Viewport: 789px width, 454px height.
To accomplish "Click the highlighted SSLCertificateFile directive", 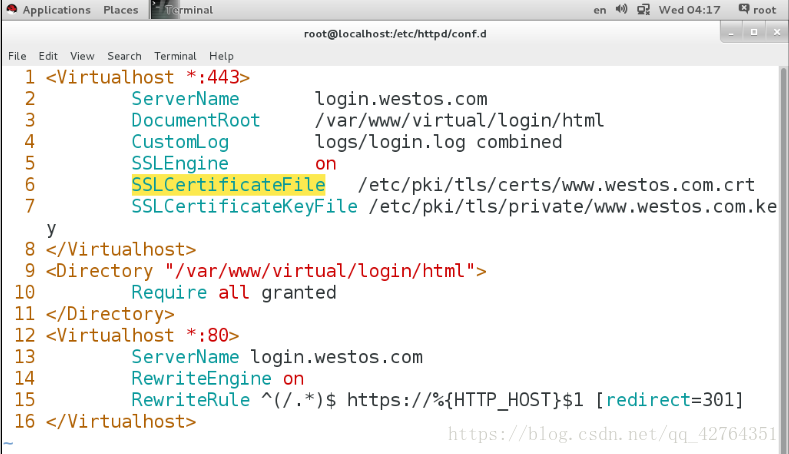I will pyautogui.click(x=228, y=185).
